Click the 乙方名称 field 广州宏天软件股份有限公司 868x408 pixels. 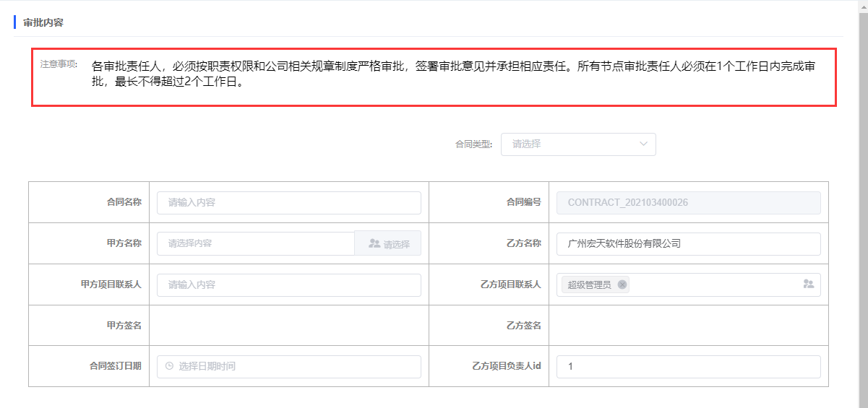tap(689, 244)
